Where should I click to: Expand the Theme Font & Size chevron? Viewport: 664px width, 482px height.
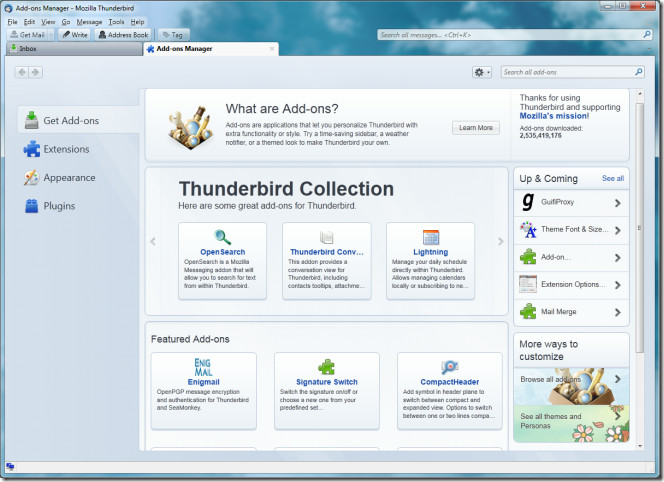(618, 230)
